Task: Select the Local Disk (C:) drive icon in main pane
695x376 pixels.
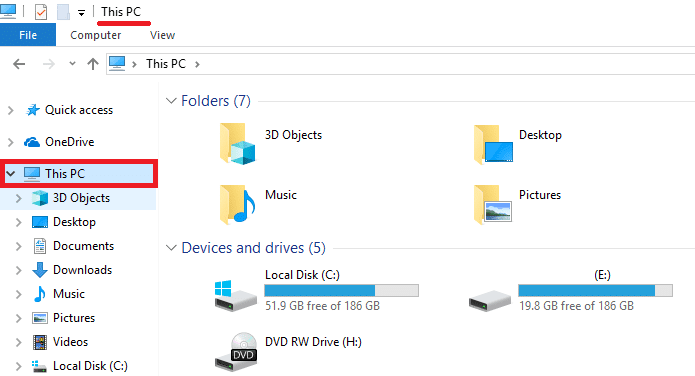Action: click(235, 296)
